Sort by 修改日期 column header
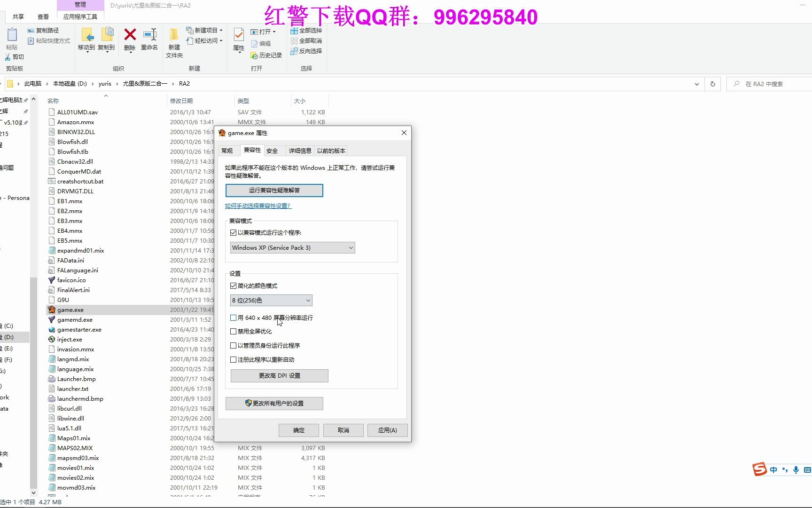The height and width of the screenshot is (508, 812). tap(201, 101)
